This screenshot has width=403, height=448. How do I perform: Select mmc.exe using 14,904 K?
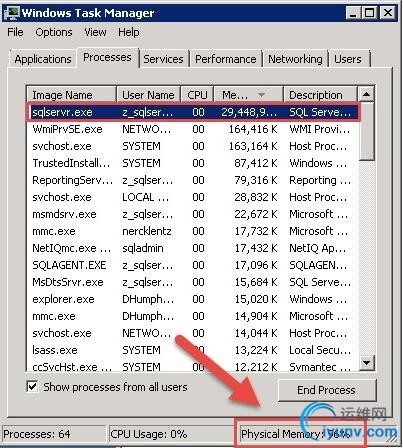(193, 316)
